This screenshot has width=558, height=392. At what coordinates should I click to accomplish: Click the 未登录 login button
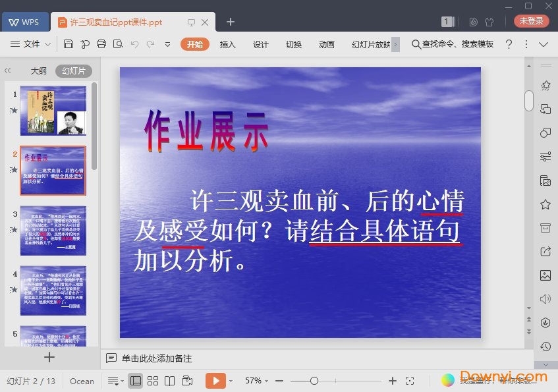pos(531,21)
